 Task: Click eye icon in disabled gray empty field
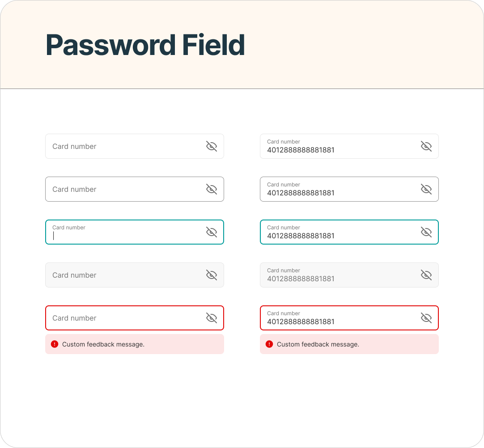pos(212,275)
